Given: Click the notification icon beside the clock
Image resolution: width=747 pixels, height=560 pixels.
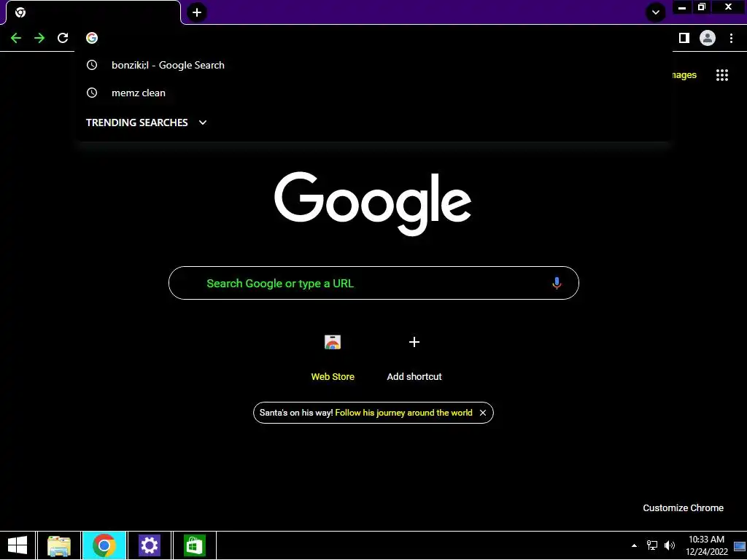Looking at the screenshot, I should (x=740, y=546).
